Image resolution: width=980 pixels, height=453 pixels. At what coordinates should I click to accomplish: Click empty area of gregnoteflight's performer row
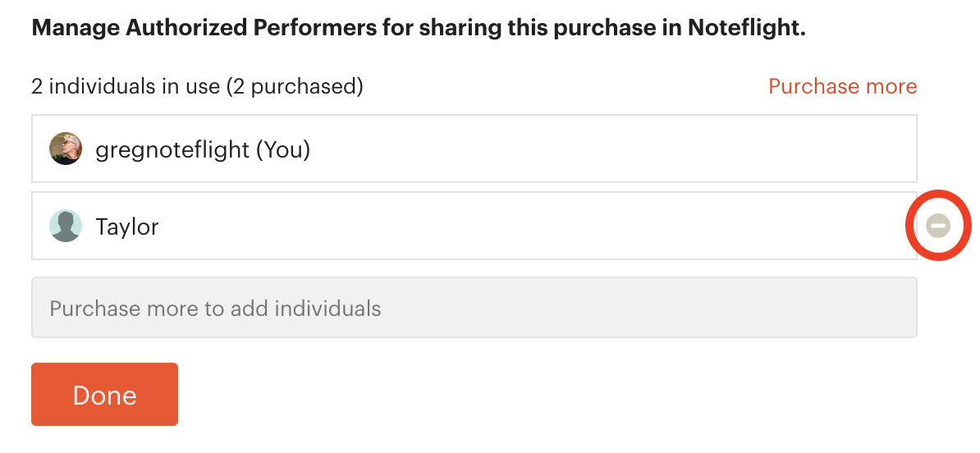pyautogui.click(x=562, y=149)
